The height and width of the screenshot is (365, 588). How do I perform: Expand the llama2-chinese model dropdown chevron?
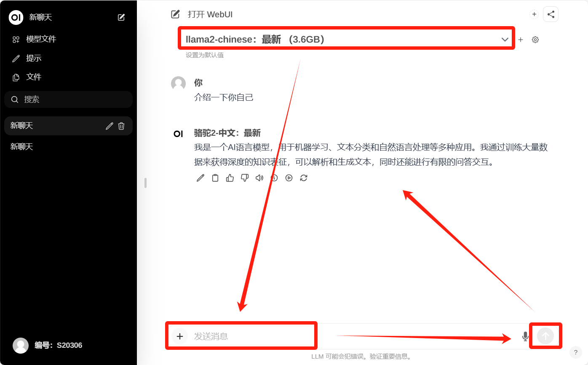click(505, 40)
